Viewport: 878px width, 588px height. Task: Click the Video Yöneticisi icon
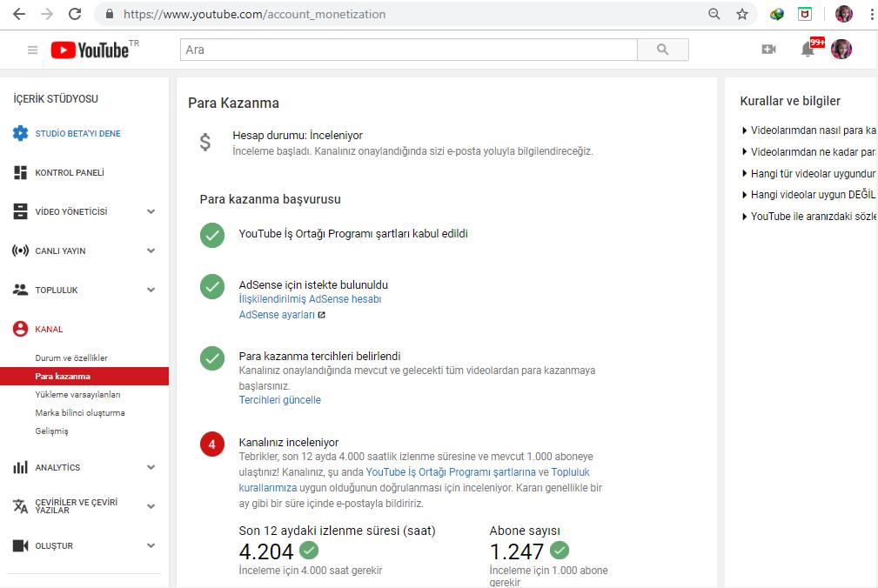[20, 211]
